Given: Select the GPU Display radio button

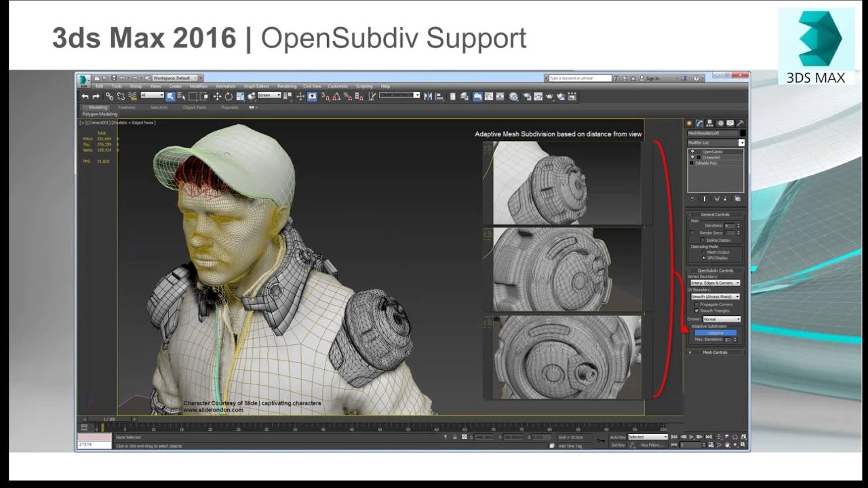Looking at the screenshot, I should tap(703, 258).
